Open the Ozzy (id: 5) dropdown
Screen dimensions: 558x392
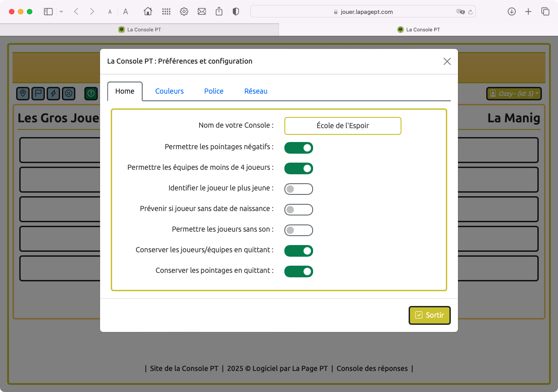514,94
